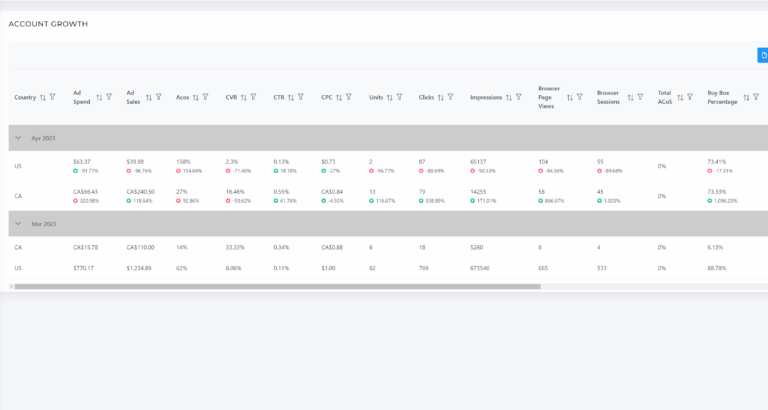Open Browser Sessions column filter
The image size is (768, 410).
point(640,97)
